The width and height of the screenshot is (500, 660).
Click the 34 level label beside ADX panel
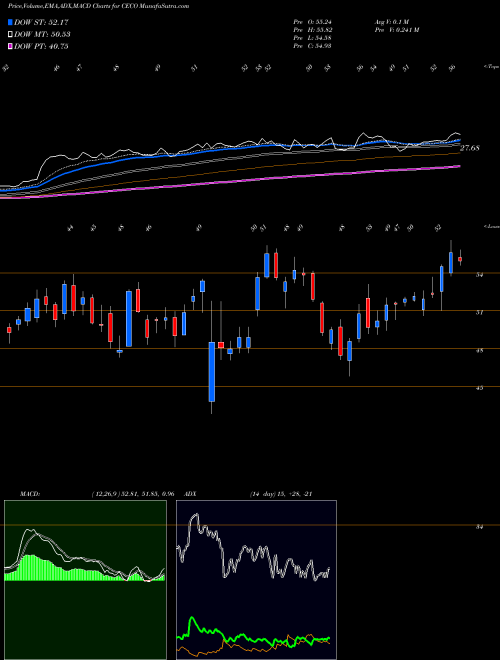point(479,527)
